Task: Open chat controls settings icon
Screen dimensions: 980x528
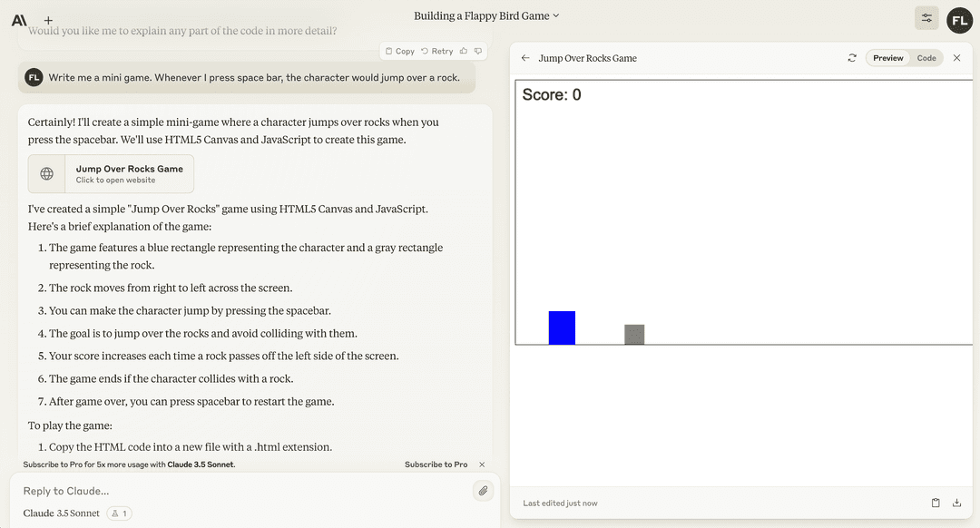Action: click(x=926, y=18)
